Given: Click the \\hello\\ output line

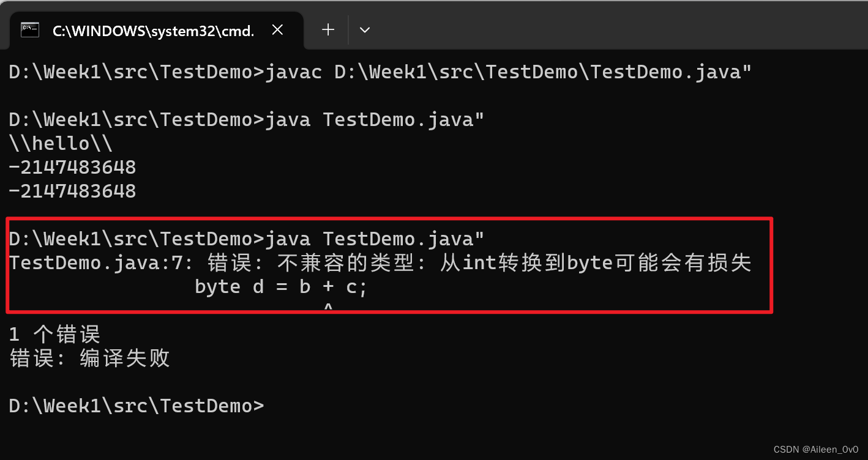Looking at the screenshot, I should pyautogui.click(x=61, y=143).
